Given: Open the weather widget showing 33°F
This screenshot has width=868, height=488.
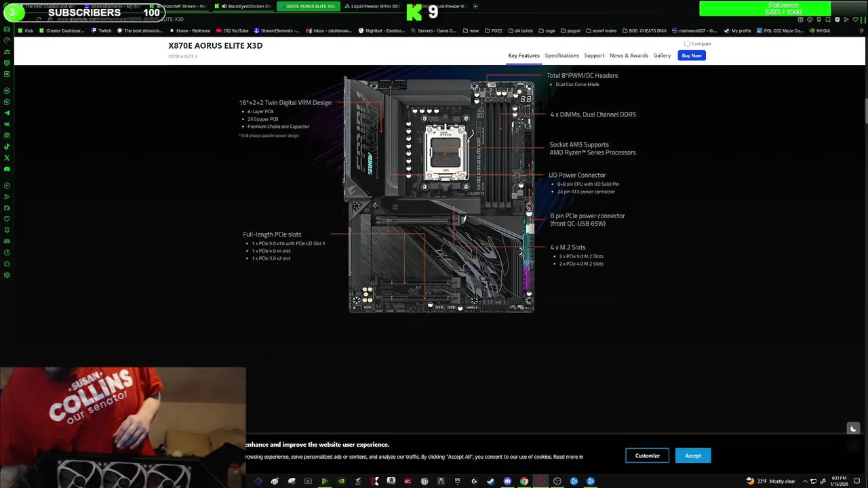Looking at the screenshot, I should (770, 481).
